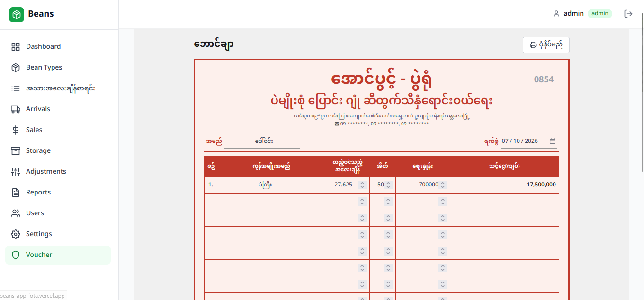Click the voucher number 0854
644x300 pixels.
544,79
